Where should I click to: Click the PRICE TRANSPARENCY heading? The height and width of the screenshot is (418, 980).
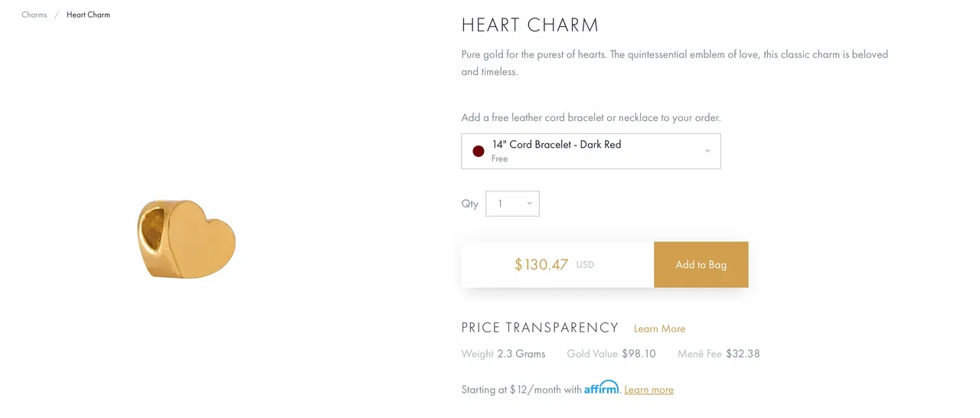pyautogui.click(x=540, y=328)
